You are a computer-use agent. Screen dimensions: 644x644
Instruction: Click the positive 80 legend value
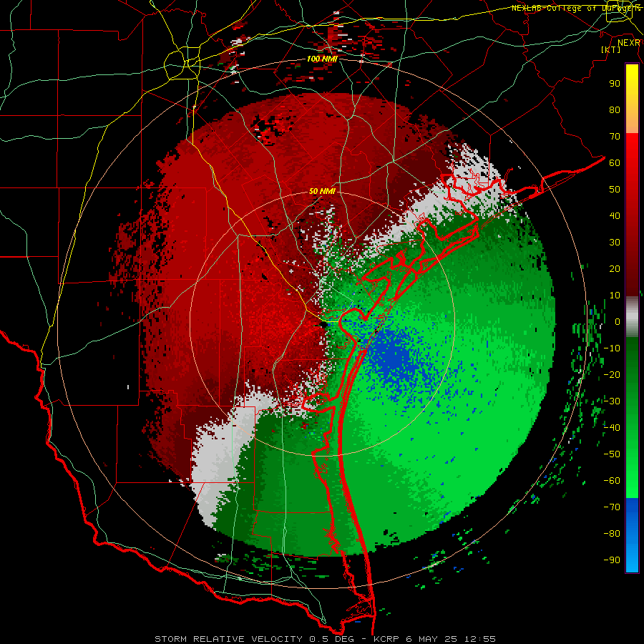click(x=615, y=109)
